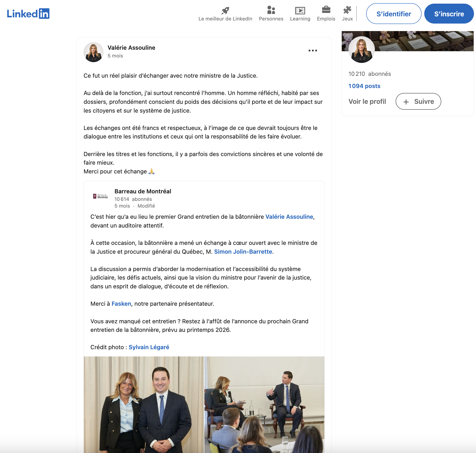Open the LinkedIn home logo
Viewport: 476px width, 453px height.
coord(28,14)
